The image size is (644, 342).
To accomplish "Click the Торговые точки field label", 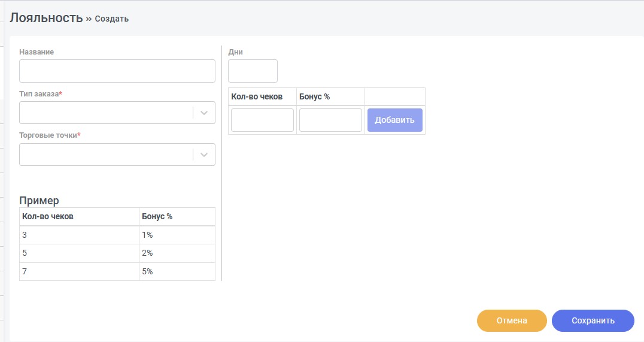I will pyautogui.click(x=50, y=135).
